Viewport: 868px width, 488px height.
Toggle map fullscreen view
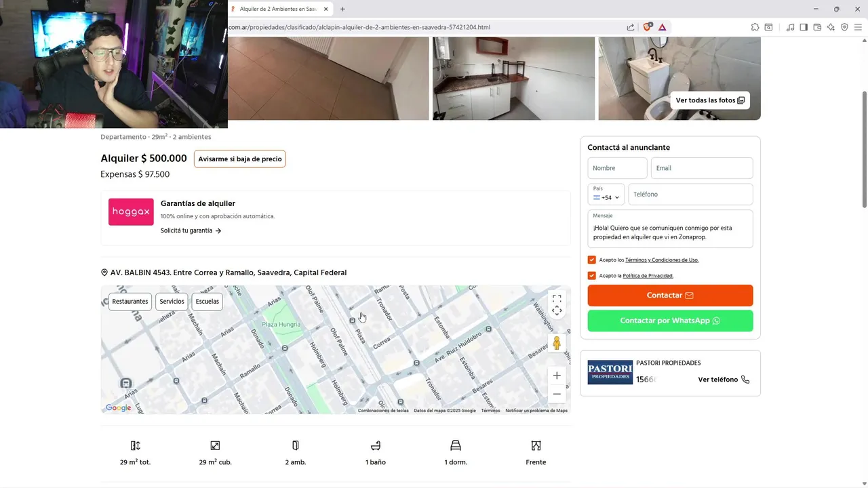(557, 298)
